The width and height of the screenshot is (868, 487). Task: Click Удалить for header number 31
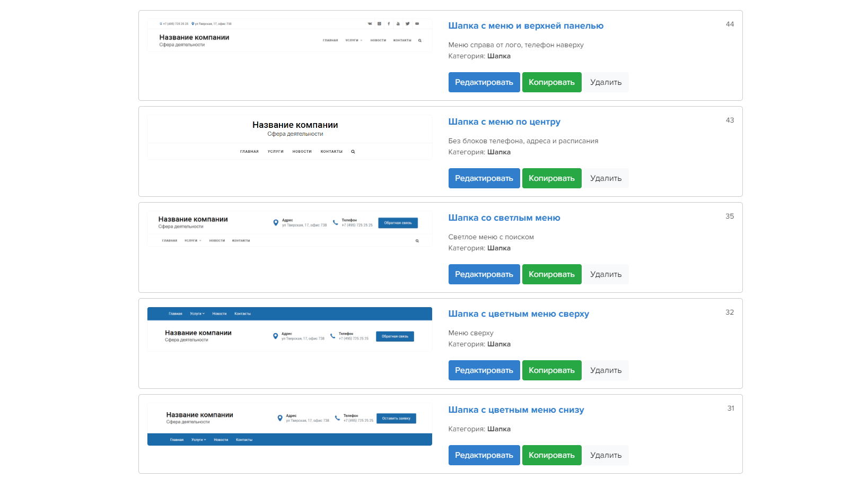point(606,455)
